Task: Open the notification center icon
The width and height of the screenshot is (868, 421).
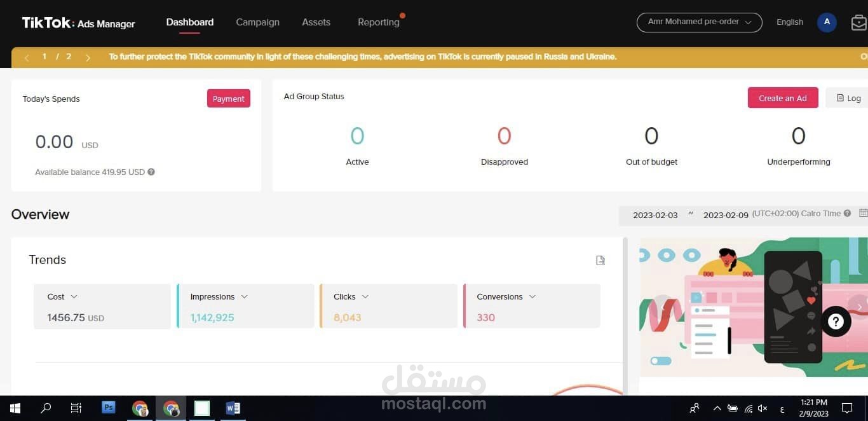Action: point(847,408)
